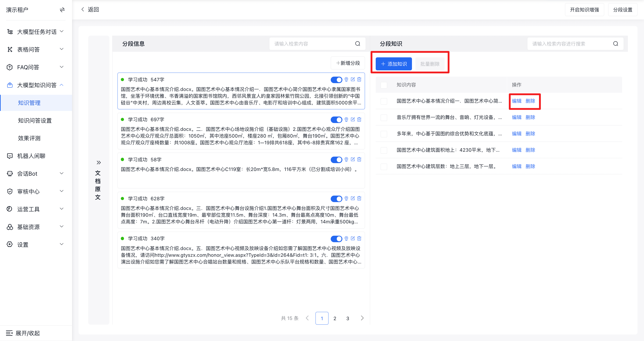Screen dimensions: 644x341
Task: Click edit icon on the 58字 segment
Action: coord(353,159)
